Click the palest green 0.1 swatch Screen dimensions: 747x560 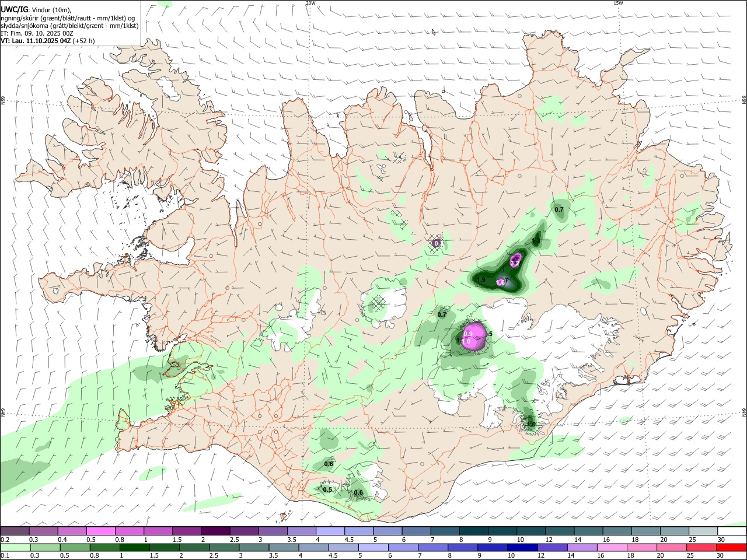[x=15, y=547]
